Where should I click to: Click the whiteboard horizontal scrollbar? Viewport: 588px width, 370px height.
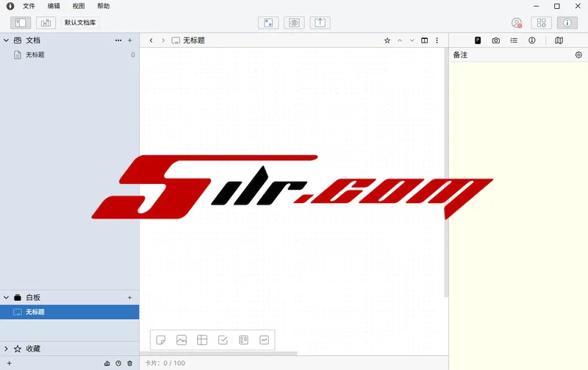pos(218,354)
